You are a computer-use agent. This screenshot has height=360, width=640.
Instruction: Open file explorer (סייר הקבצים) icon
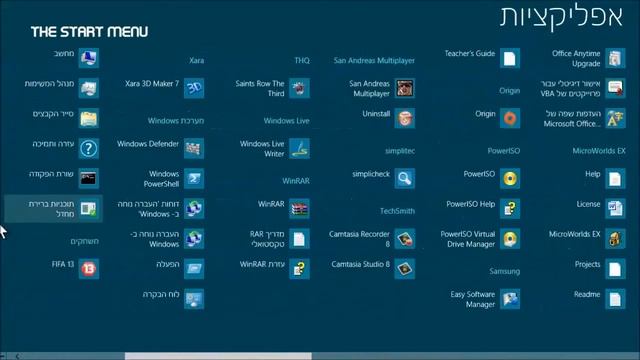click(x=89, y=118)
